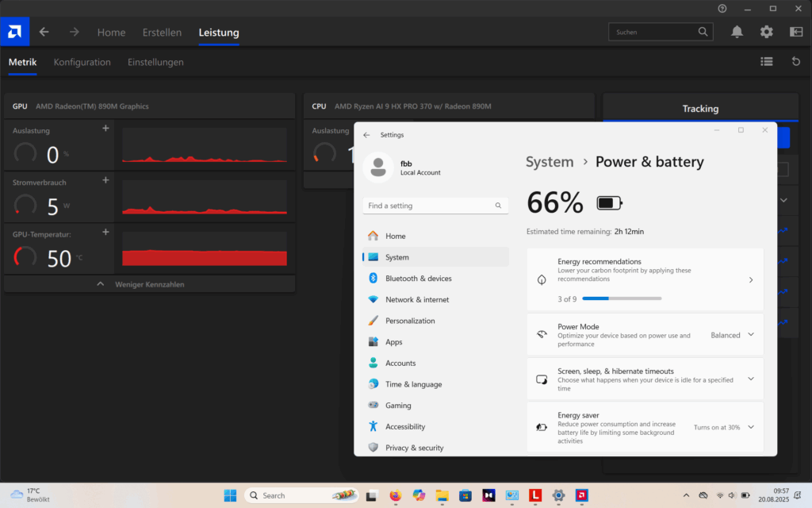Open the Windows Start menu
Screen dimensions: 812x508
(230, 495)
